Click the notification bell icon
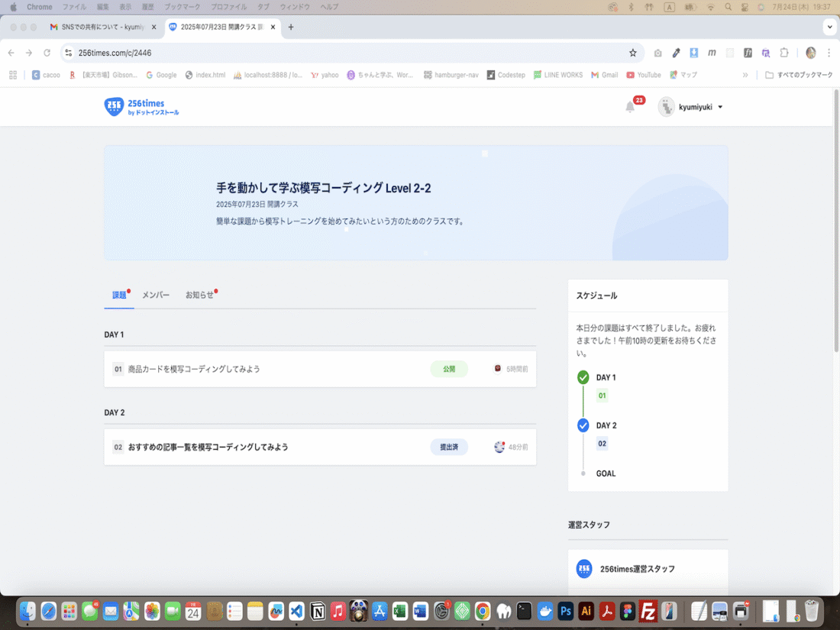Image resolution: width=840 pixels, height=630 pixels. coord(630,107)
